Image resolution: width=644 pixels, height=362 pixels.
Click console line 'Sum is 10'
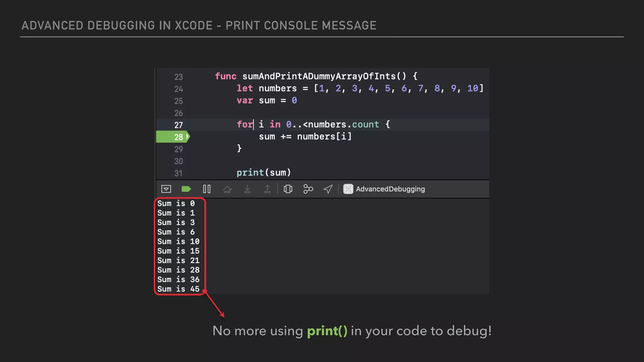pyautogui.click(x=178, y=241)
